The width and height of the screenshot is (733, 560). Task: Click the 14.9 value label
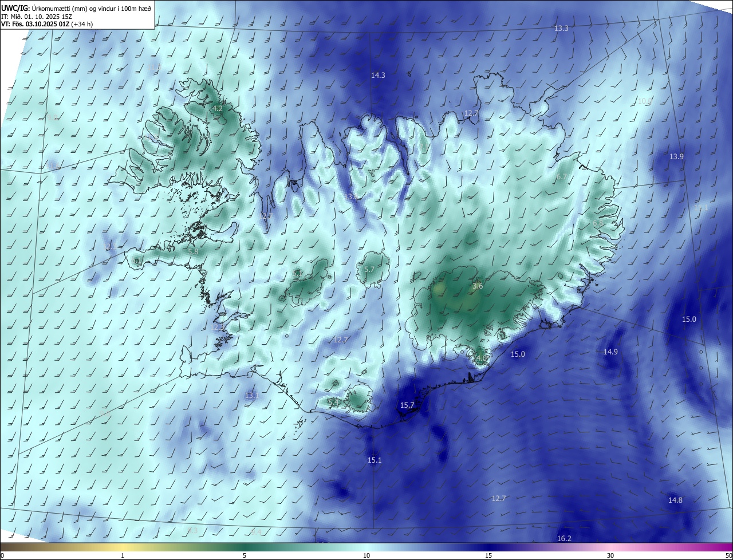[x=610, y=352]
